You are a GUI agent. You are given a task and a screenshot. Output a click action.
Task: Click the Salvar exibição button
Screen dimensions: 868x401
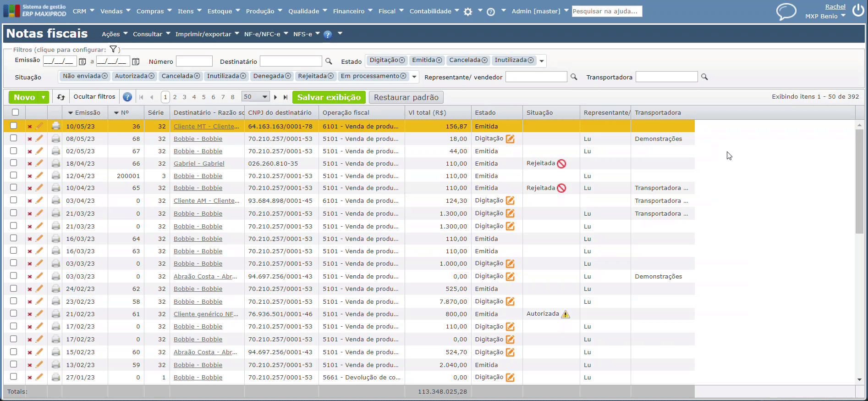[329, 97]
